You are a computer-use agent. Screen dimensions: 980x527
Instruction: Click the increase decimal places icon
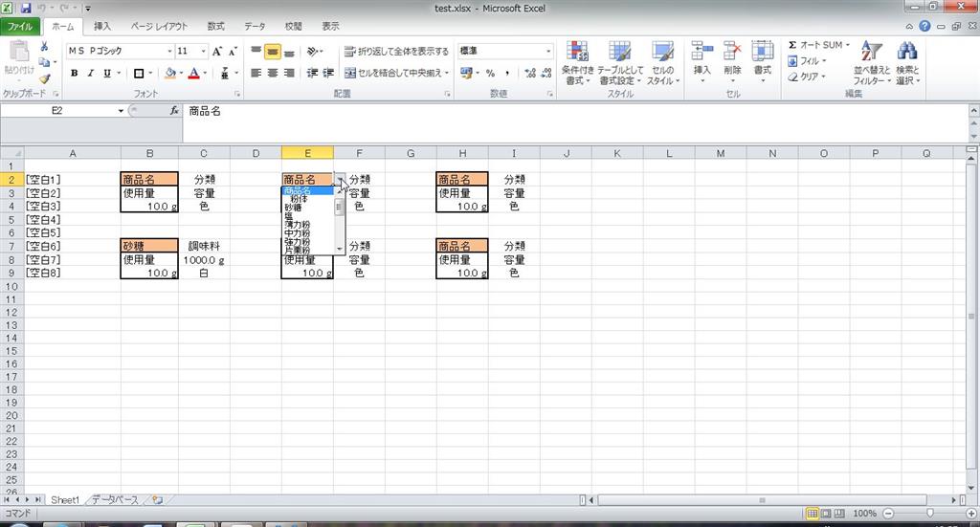tap(530, 73)
